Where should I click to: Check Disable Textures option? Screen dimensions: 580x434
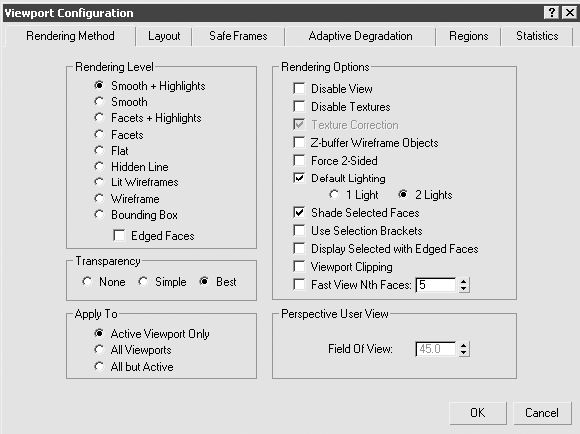(x=299, y=107)
